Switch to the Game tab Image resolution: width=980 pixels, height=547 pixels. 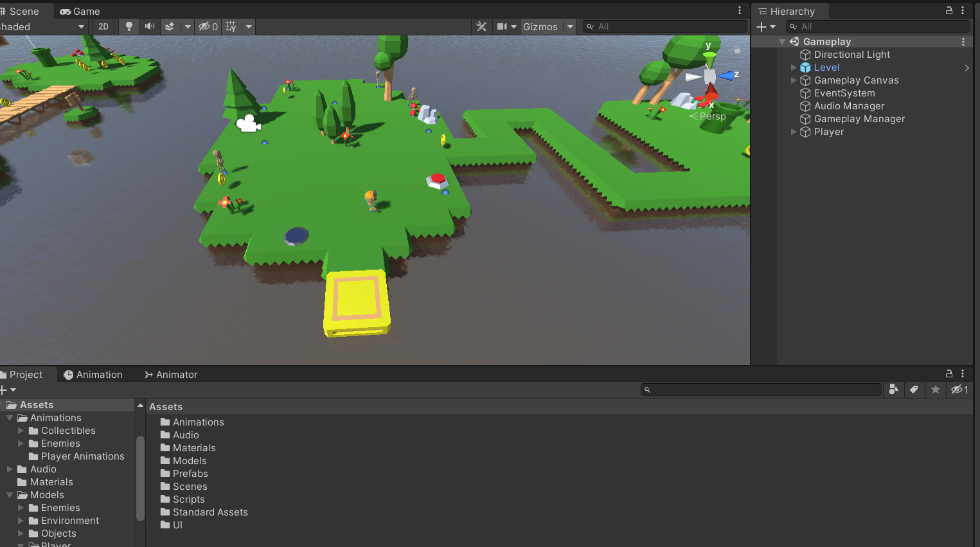coord(79,11)
